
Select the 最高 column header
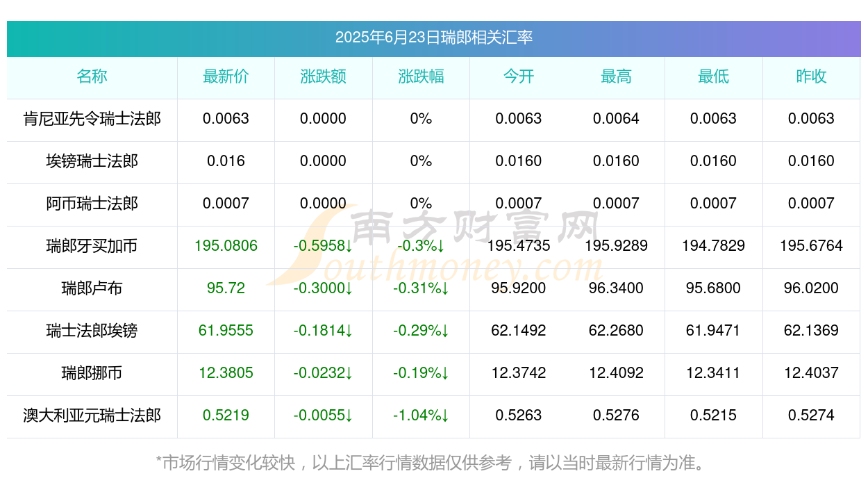(616, 76)
